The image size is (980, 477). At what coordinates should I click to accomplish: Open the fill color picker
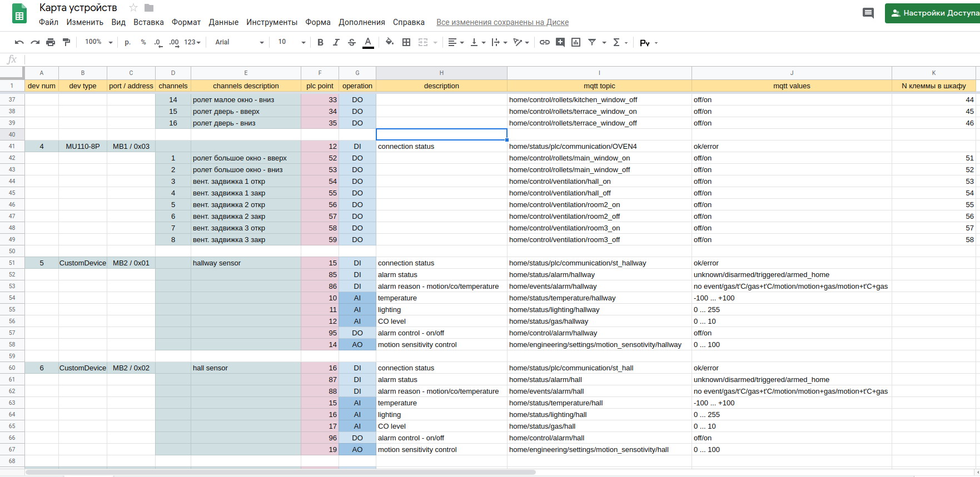pyautogui.click(x=390, y=42)
